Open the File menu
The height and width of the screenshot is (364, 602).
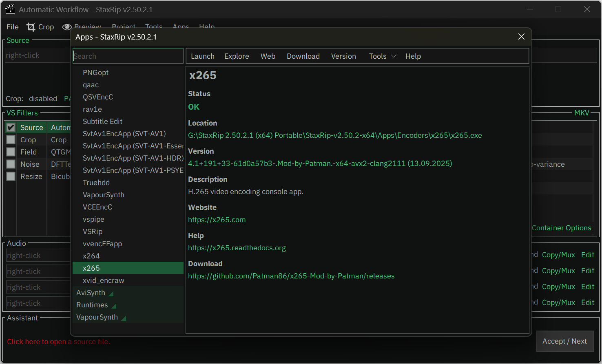click(13, 27)
